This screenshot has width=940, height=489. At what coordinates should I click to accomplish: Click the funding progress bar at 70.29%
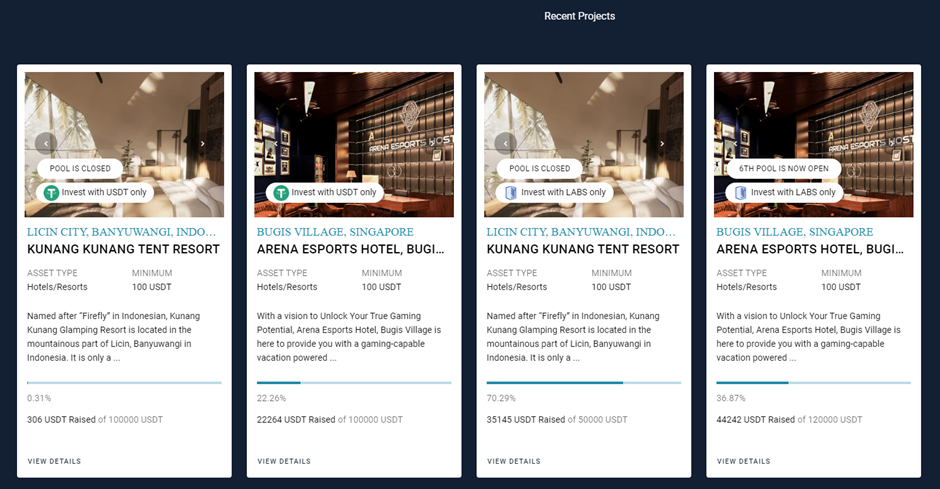tap(584, 382)
